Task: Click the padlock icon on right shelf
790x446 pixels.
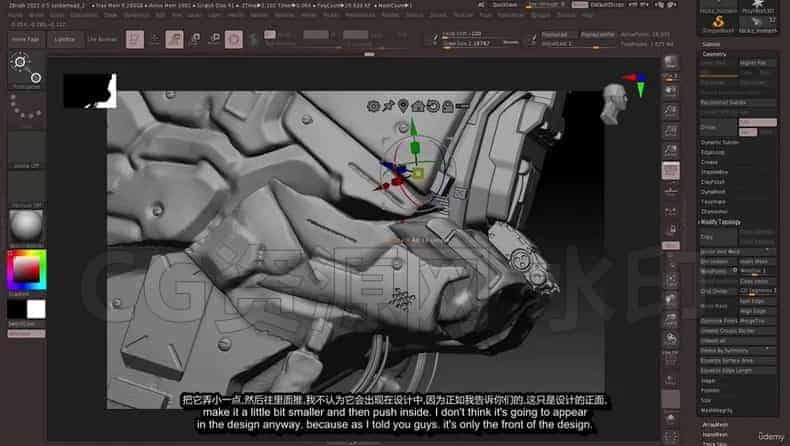Action: coord(671,230)
